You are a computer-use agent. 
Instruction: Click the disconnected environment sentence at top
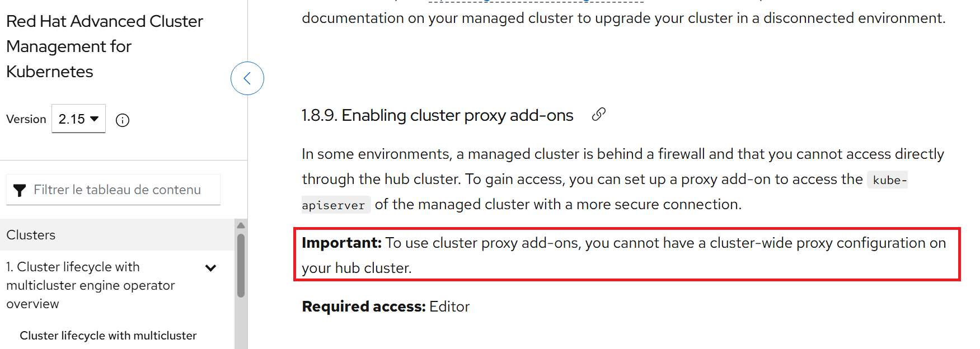click(623, 18)
